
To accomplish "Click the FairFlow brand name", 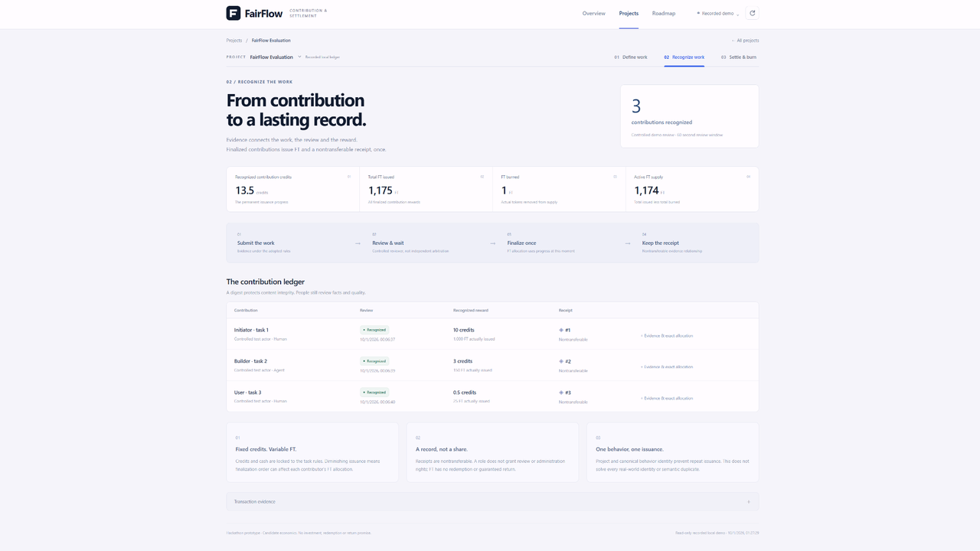I will pyautogui.click(x=263, y=13).
